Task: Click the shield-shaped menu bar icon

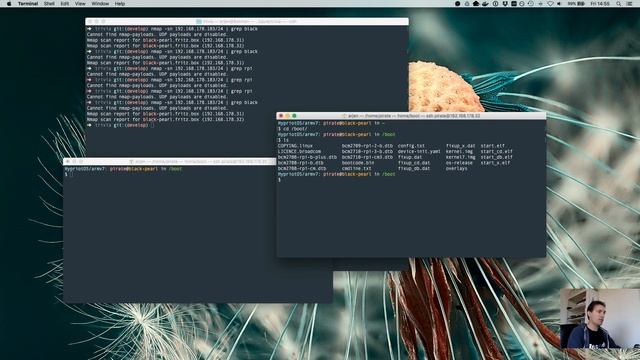Action: (x=505, y=4)
